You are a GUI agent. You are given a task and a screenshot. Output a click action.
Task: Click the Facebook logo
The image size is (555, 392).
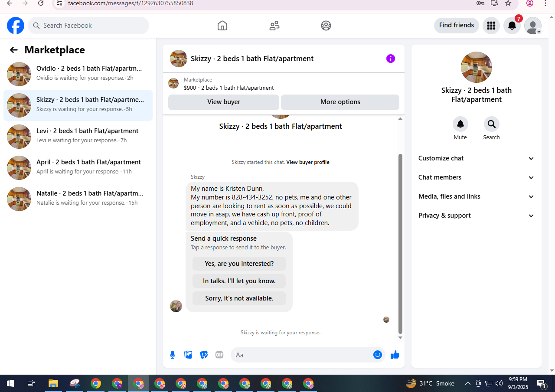[16, 26]
